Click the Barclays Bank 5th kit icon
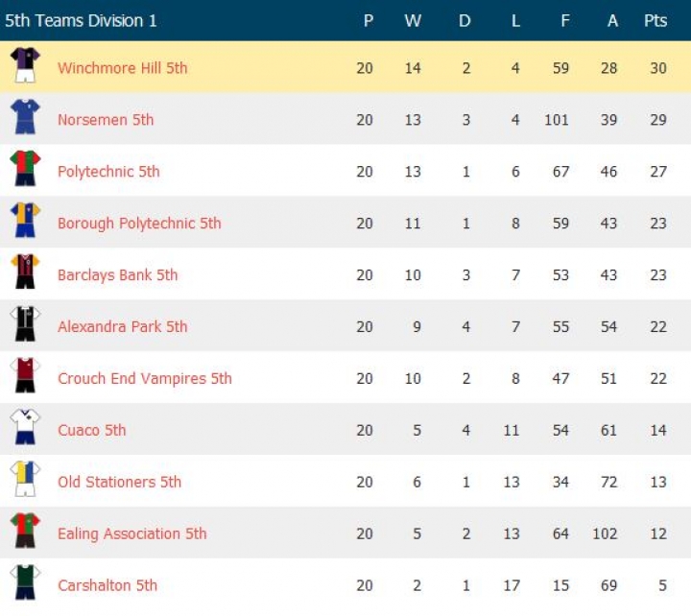This screenshot has width=691, height=616. (x=25, y=273)
